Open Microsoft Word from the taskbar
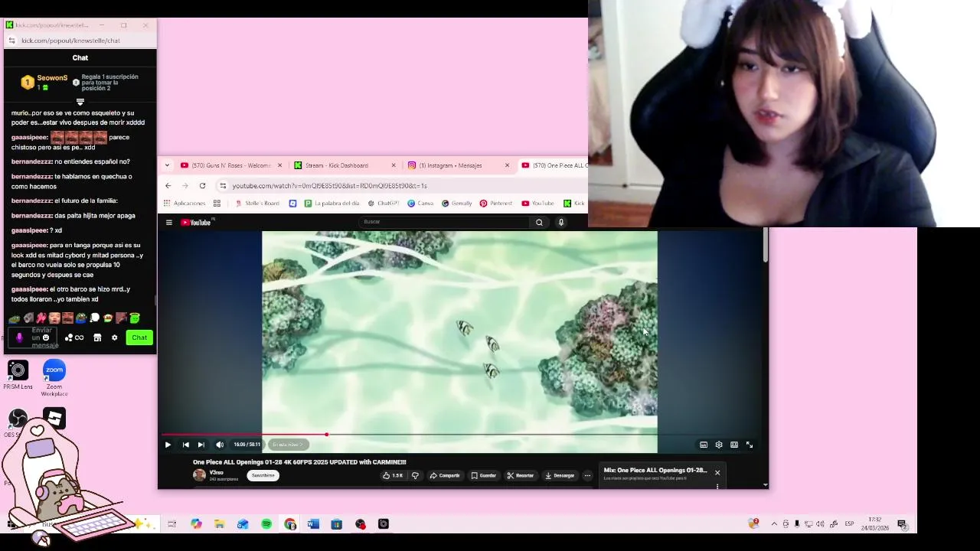Screen dimensions: 980x551 [313, 524]
